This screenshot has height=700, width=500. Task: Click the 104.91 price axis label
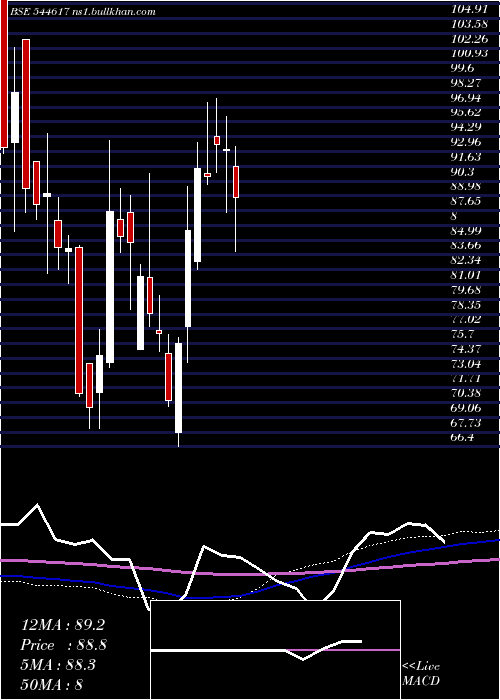point(470,8)
